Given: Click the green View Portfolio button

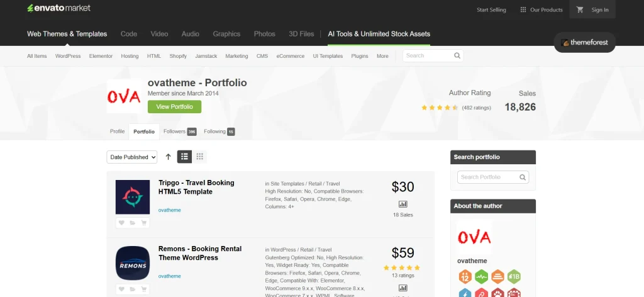Looking at the screenshot, I should coord(174,107).
